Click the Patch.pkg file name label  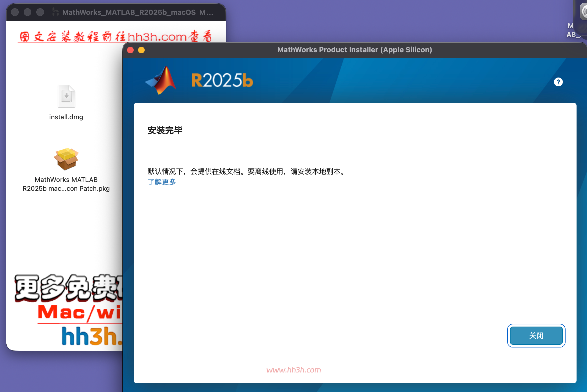(x=66, y=184)
